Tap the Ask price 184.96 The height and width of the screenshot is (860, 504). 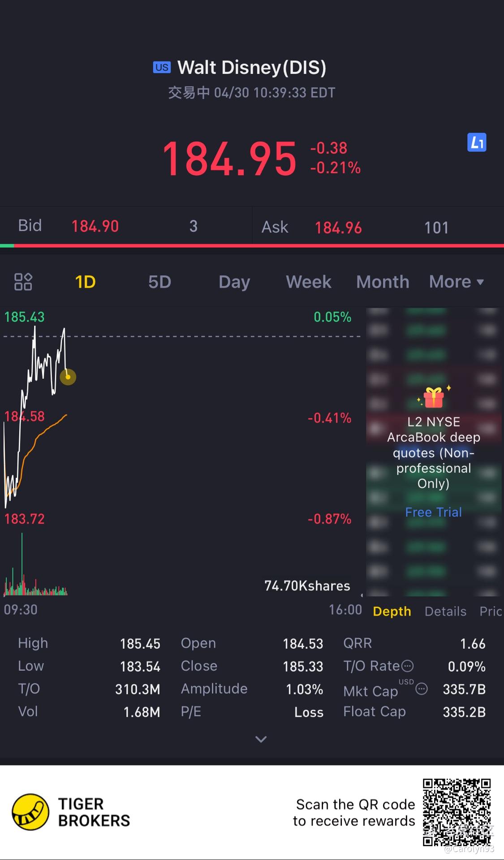pyautogui.click(x=338, y=228)
